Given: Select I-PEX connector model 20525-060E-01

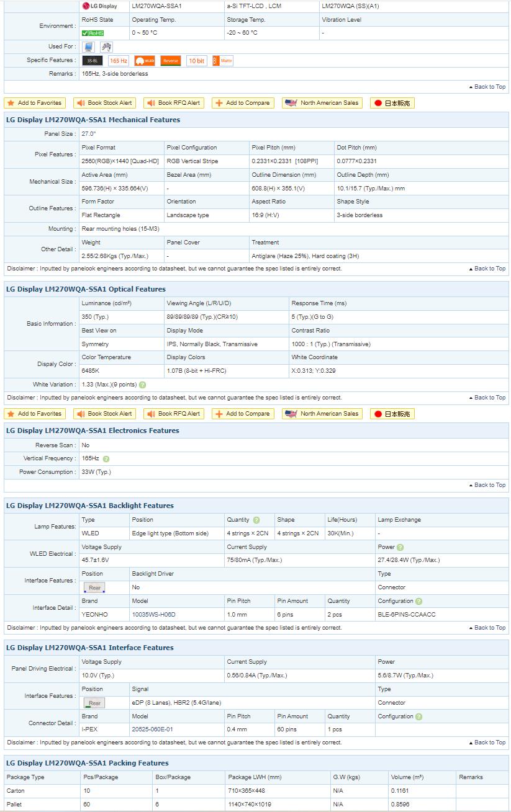Looking at the screenshot, I should [152, 729].
